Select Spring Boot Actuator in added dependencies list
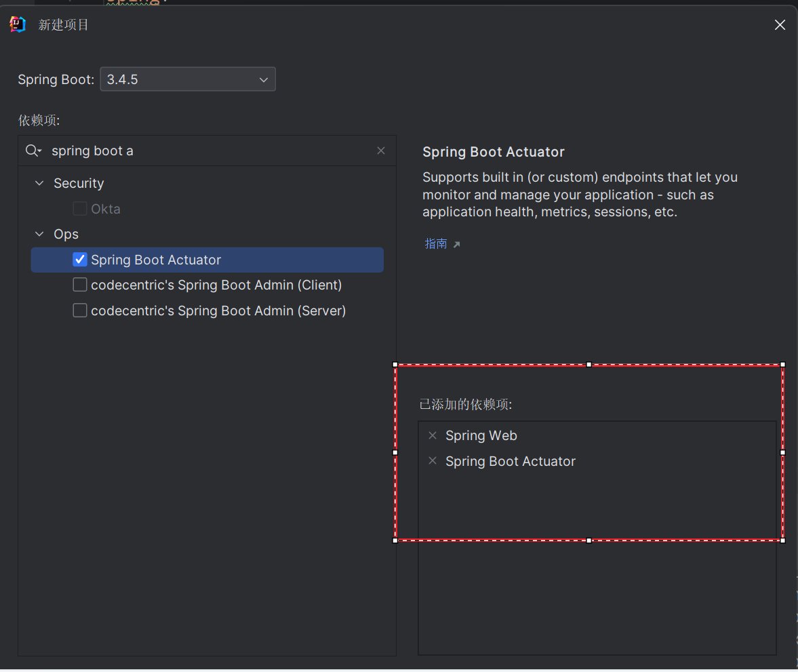798x672 pixels. click(511, 461)
